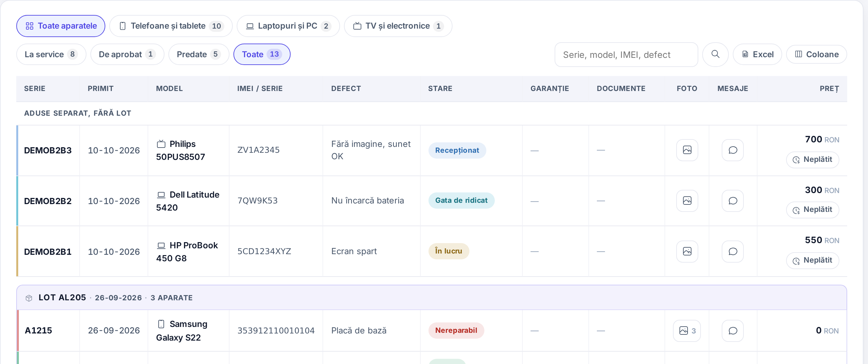
Task: Click the phone icon beside Samsung Galaxy S22
Action: (x=161, y=324)
